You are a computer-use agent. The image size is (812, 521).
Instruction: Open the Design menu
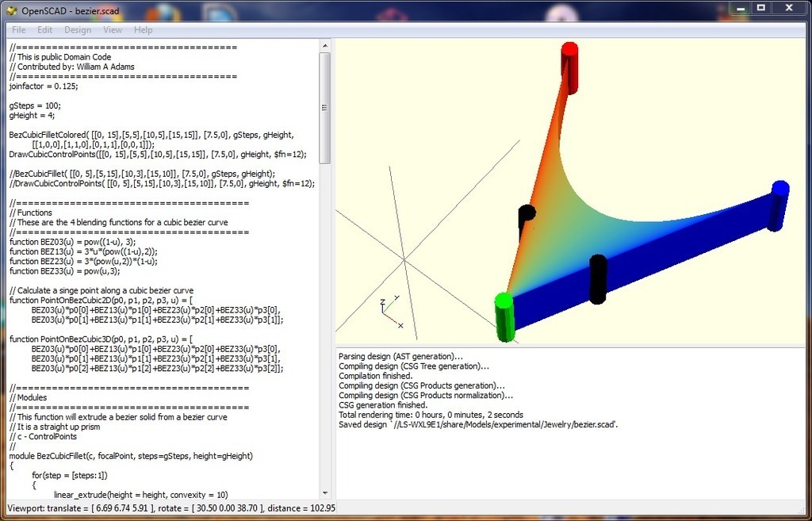point(78,30)
